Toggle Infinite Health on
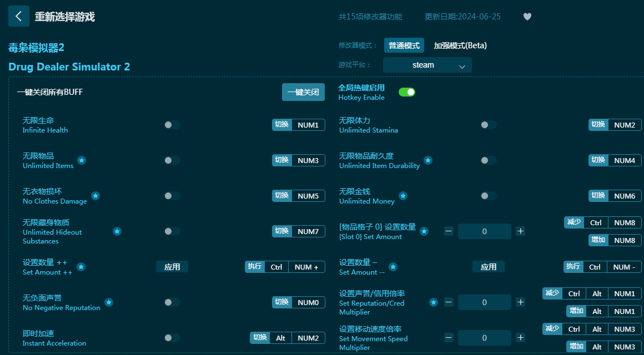Screen dimensions: 644x355 pos(172,125)
